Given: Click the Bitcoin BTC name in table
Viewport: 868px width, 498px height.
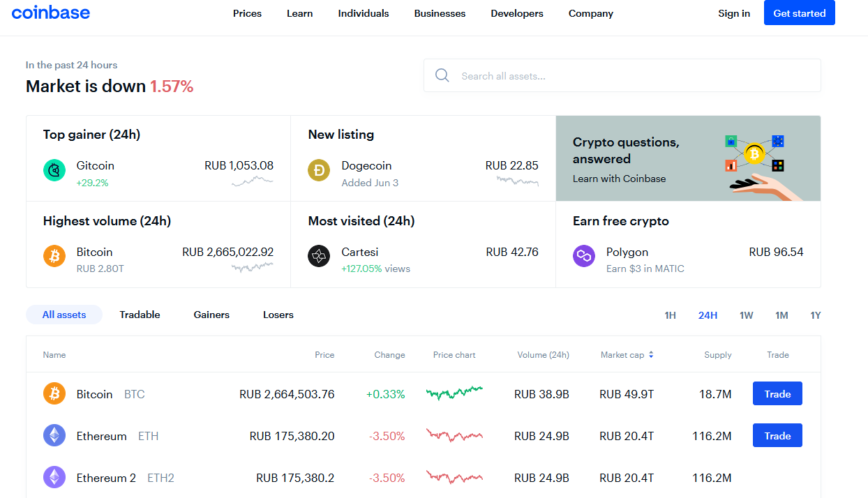Looking at the screenshot, I should point(111,394).
